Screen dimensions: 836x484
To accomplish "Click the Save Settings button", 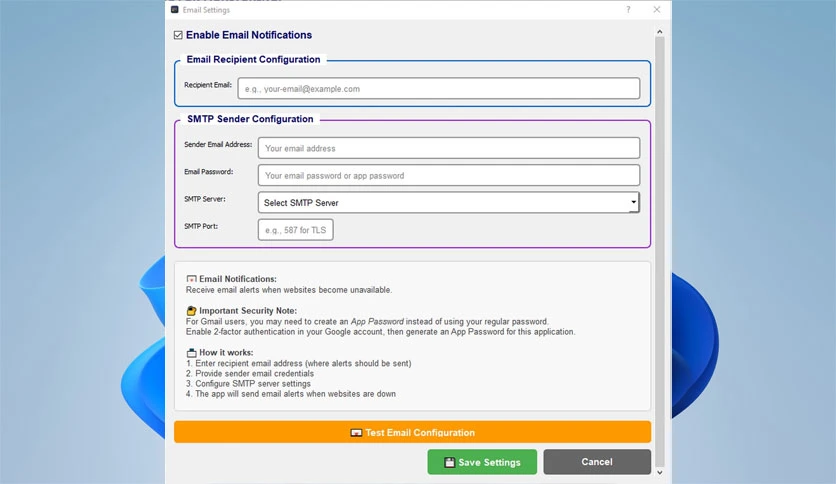I will (482, 462).
